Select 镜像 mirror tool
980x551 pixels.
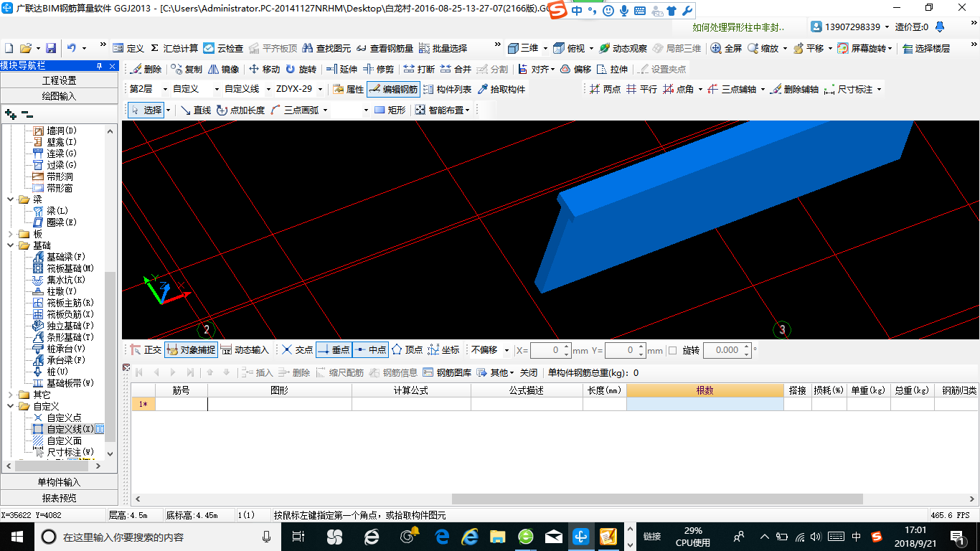click(x=224, y=70)
